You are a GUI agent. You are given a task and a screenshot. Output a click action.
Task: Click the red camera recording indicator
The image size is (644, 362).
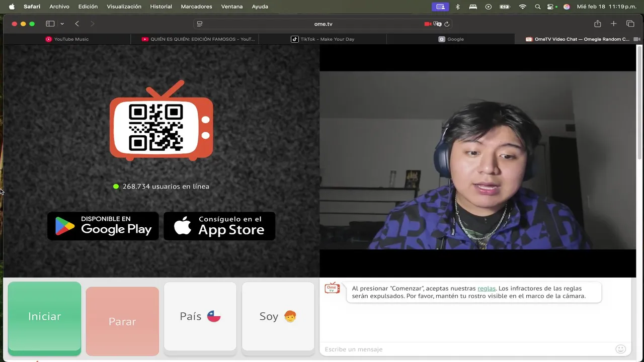point(428,24)
